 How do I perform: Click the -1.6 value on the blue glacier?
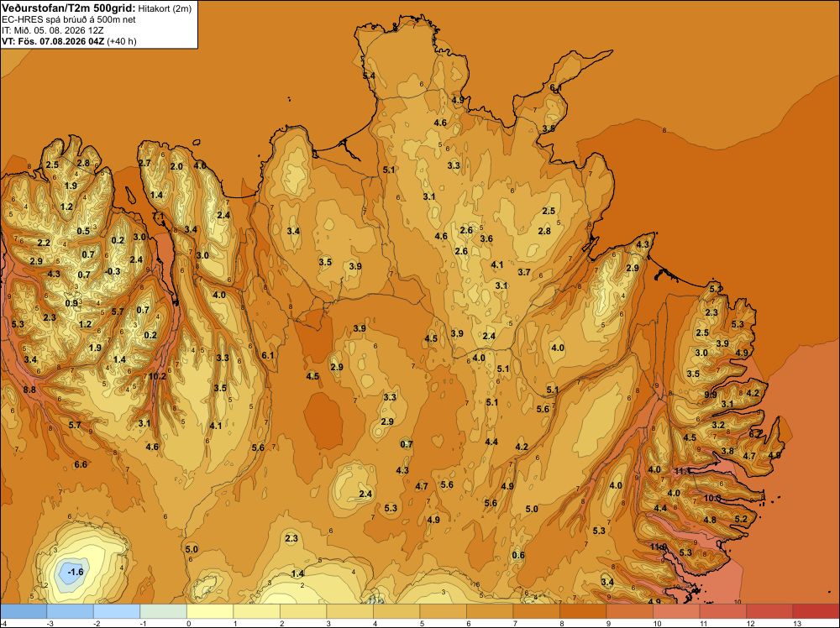pos(76,572)
